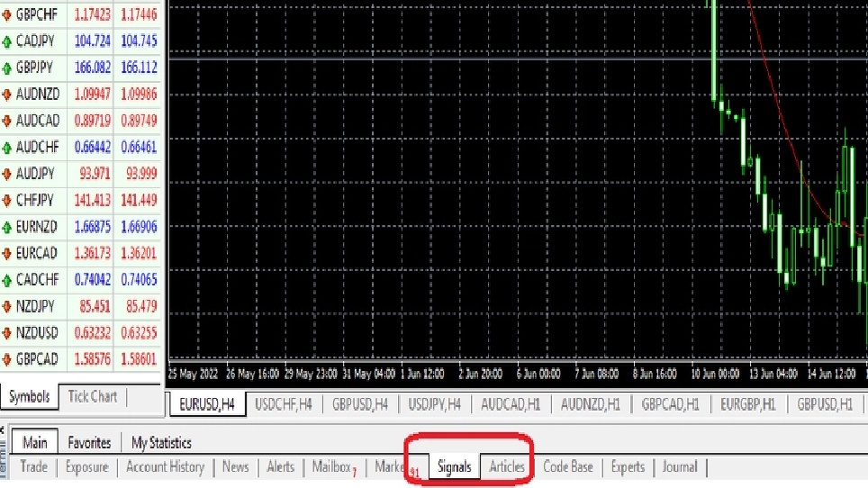Click the AUDJPY down-arrow tick icon

tap(6, 175)
